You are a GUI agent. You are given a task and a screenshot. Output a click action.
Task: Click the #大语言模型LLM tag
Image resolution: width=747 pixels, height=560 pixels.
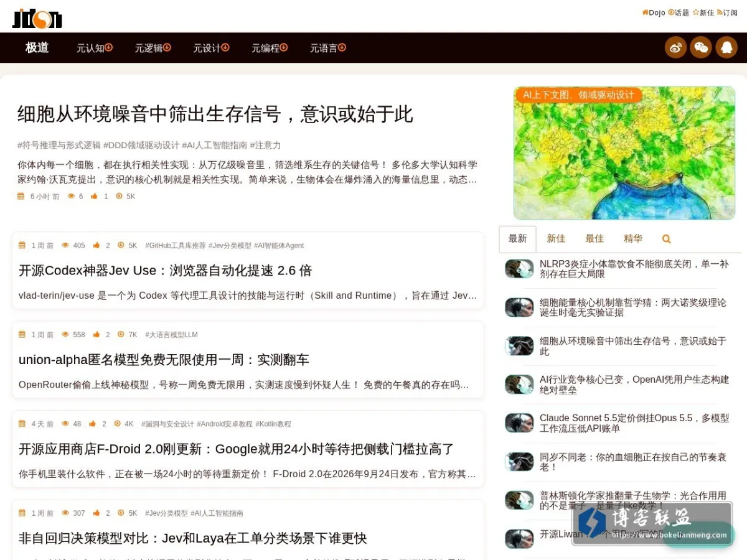tap(171, 335)
